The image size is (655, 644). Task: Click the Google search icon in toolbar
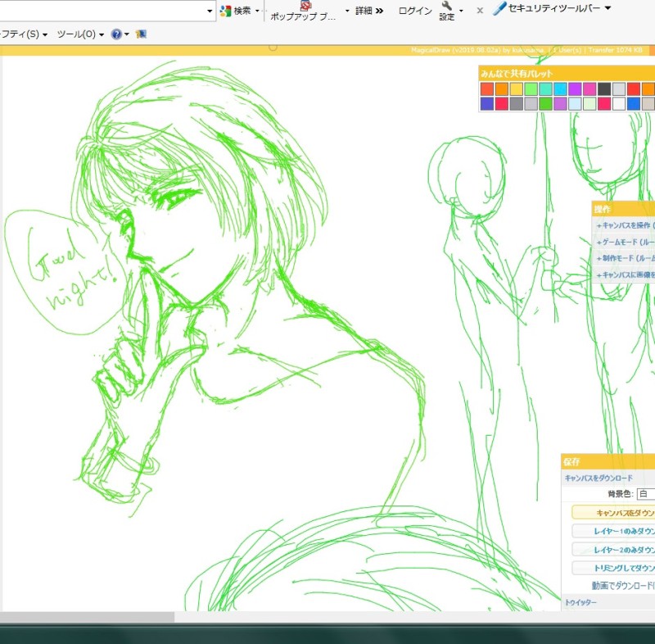226,11
